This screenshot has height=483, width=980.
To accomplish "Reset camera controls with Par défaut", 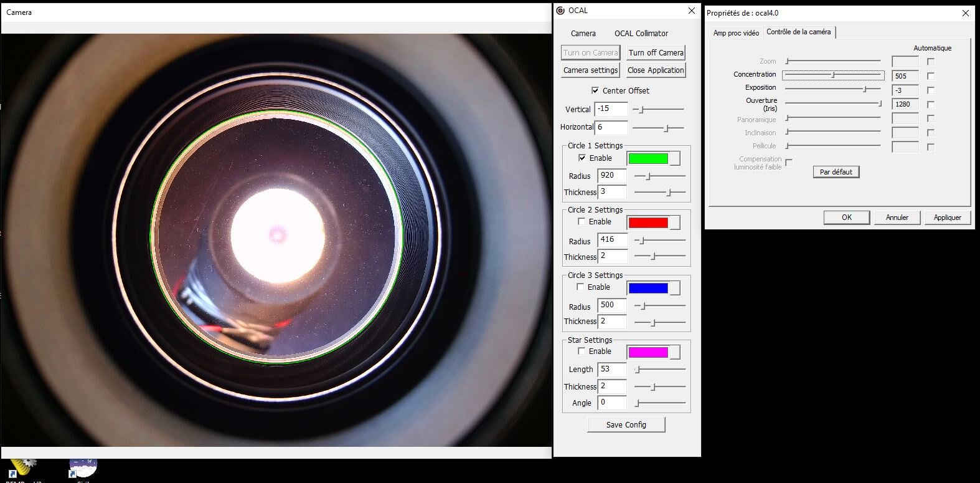I will pyautogui.click(x=836, y=172).
